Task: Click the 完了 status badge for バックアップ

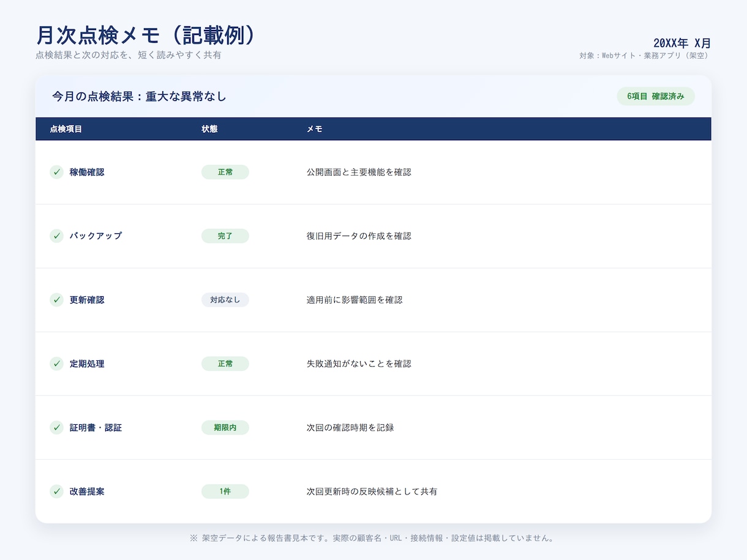Action: pyautogui.click(x=225, y=236)
